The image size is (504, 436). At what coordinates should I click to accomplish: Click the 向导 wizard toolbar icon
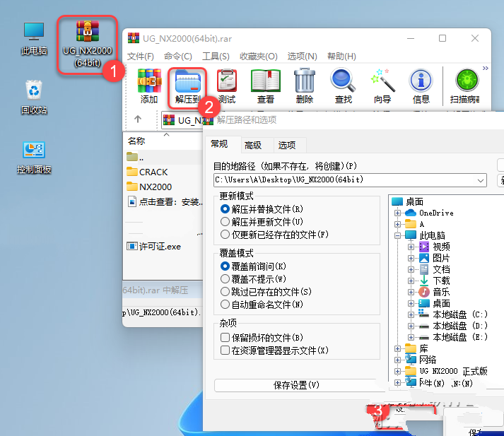tap(382, 86)
